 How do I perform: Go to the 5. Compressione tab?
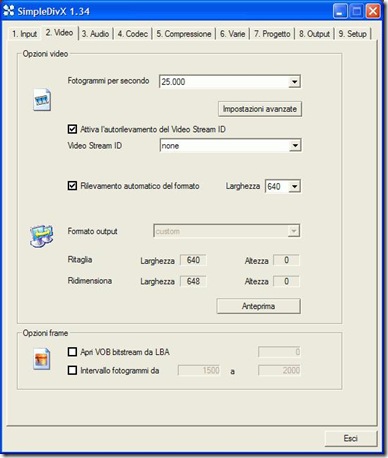point(184,34)
